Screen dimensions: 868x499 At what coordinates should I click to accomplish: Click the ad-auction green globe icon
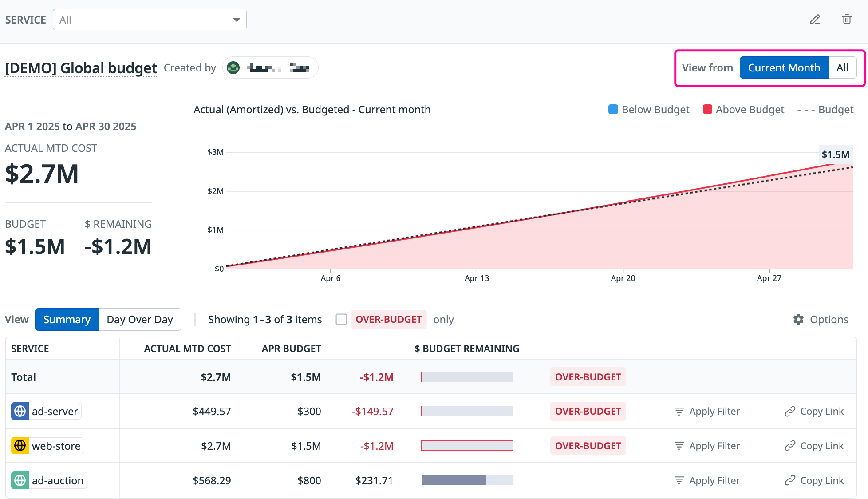20,480
